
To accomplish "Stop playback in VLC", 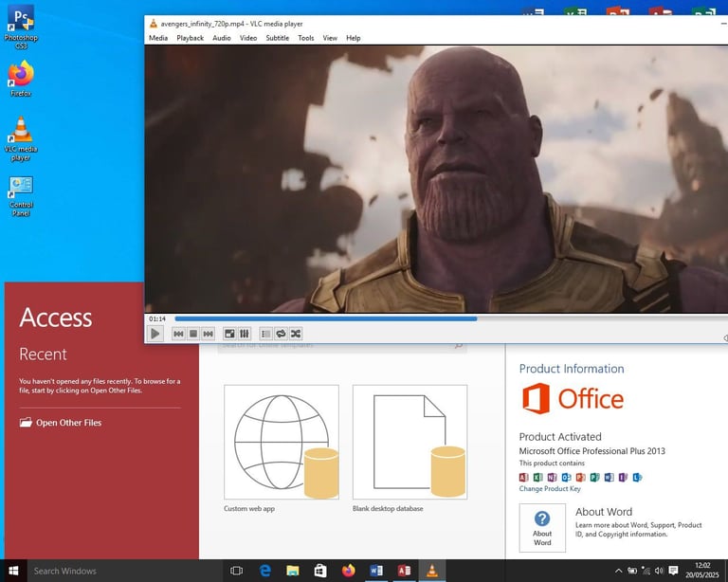I will tap(193, 334).
